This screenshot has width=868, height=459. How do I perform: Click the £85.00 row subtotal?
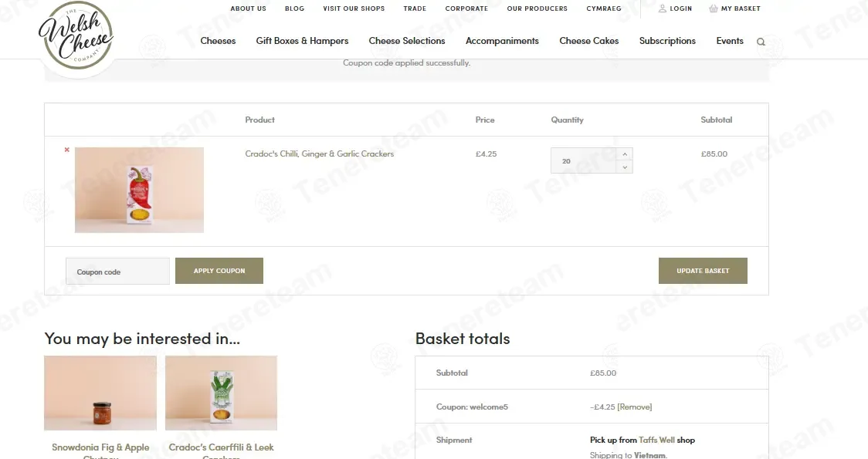714,154
